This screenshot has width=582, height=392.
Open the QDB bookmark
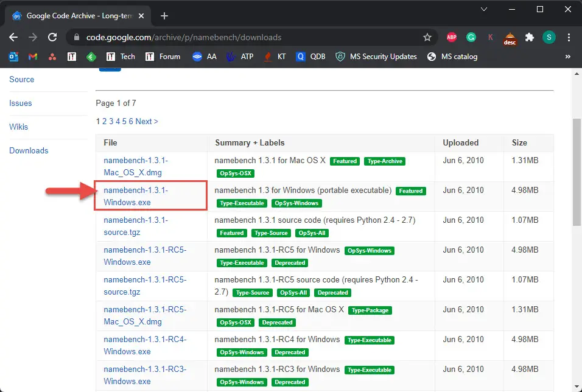tap(310, 57)
